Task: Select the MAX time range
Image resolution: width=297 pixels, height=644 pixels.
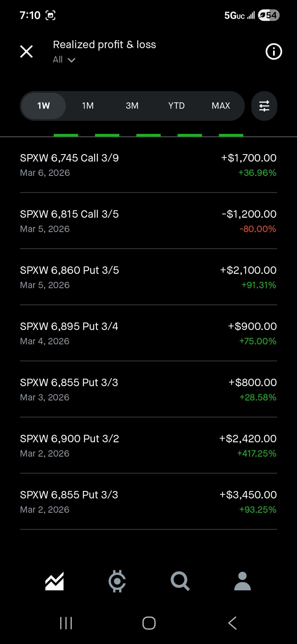Action: pyautogui.click(x=221, y=106)
